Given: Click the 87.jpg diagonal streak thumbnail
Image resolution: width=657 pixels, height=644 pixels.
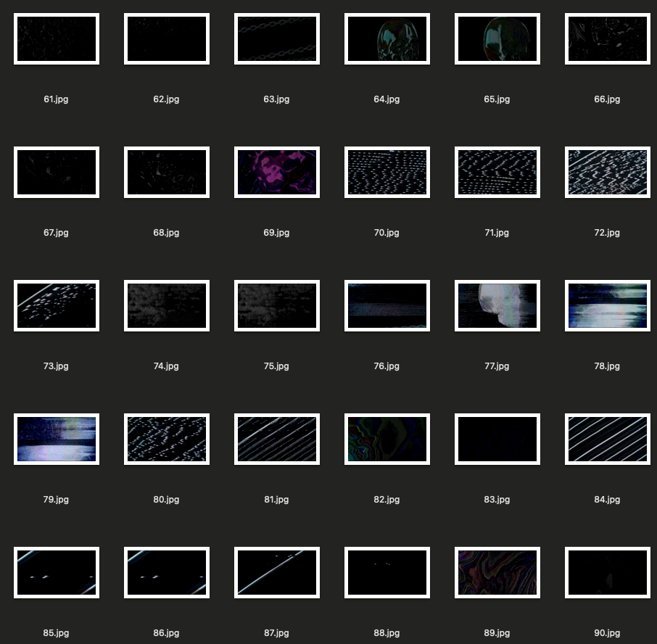Looking at the screenshot, I should (x=276, y=573).
